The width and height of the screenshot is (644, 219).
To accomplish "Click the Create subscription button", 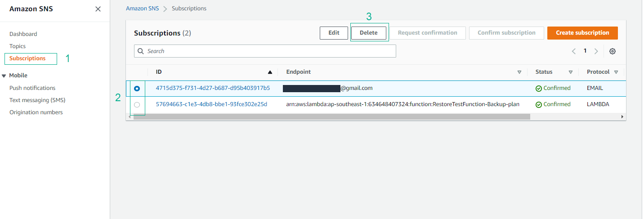I will point(582,33).
